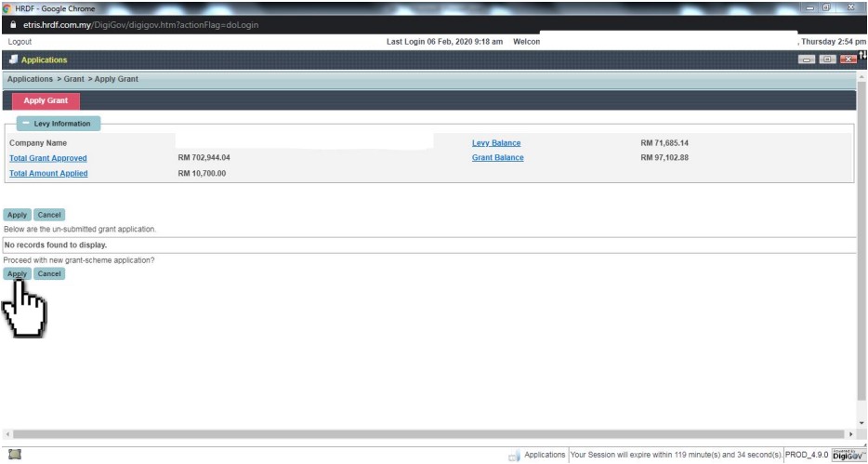Open the Levy Balance link
Viewport: 868px width, 464px height.
[x=495, y=143]
